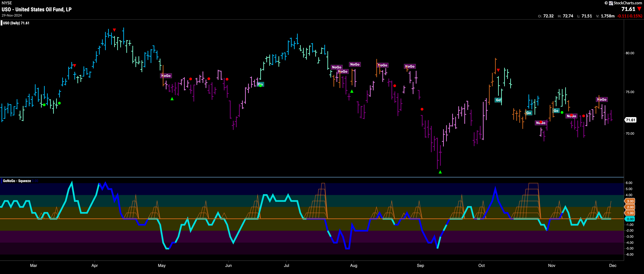Click the red dot at September start
The height and width of the screenshot is (274, 644).
[422, 109]
